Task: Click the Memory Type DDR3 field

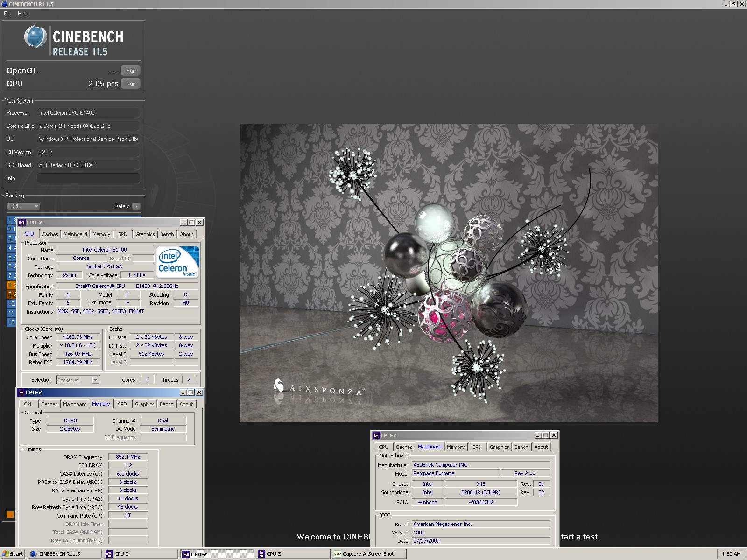Action: coord(70,420)
